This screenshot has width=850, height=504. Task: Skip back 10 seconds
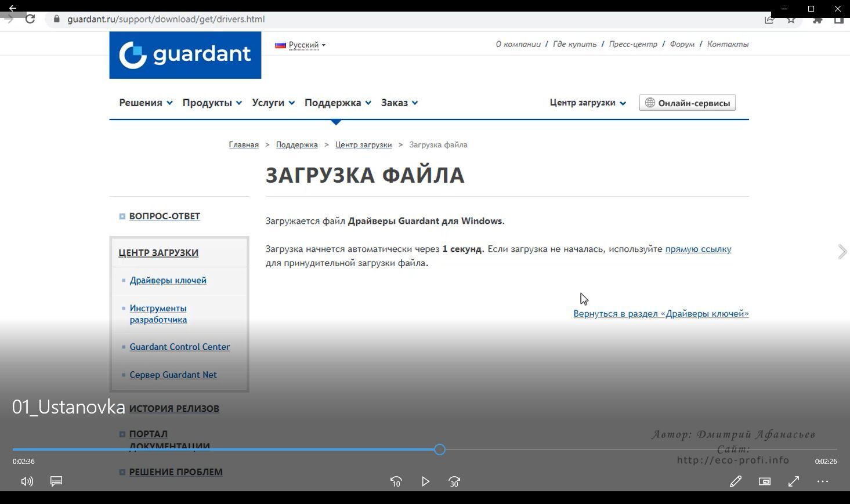tap(396, 481)
